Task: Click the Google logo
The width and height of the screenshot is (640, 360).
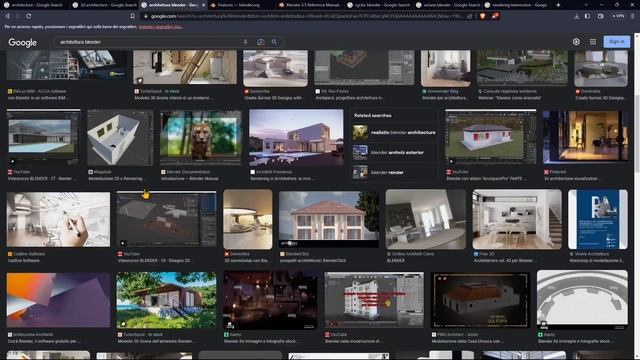Action: 22,42
